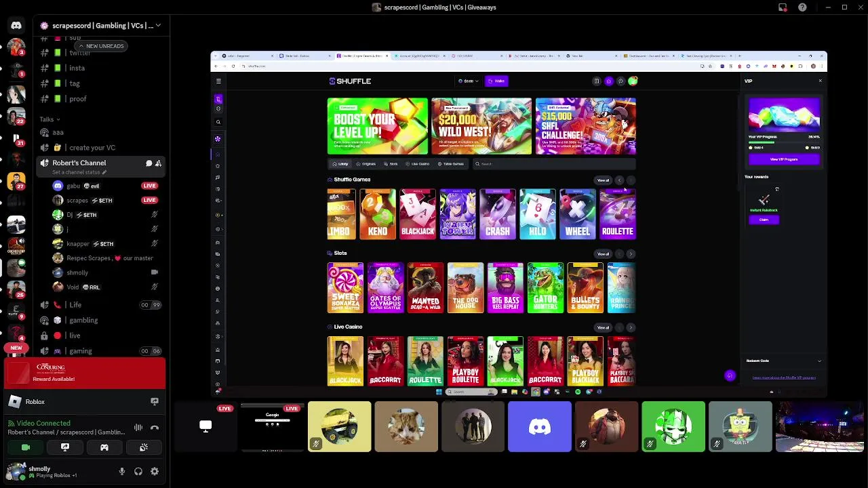
Task: Open the Crash game tile
Action: (498, 214)
